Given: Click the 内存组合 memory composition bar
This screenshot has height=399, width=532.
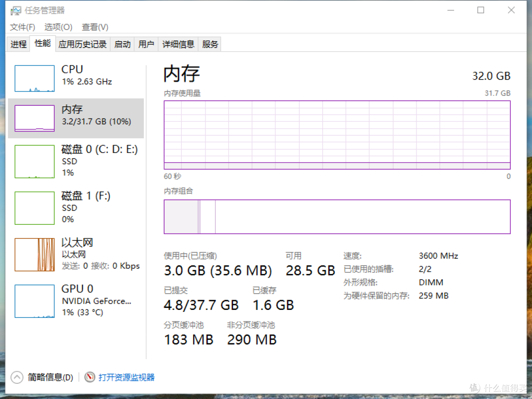Looking at the screenshot, I should coord(337,216).
